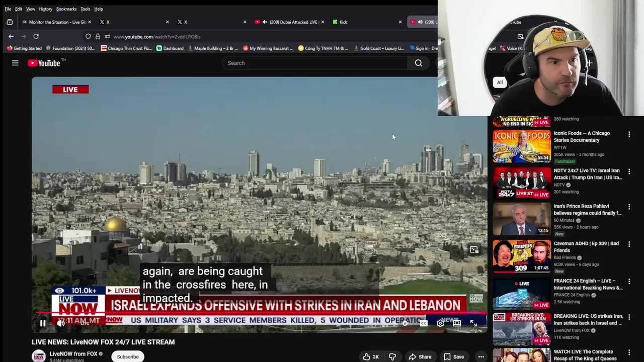
Task: Open menu for BREAKING LIVE US strikes video
Action: pos(629,317)
